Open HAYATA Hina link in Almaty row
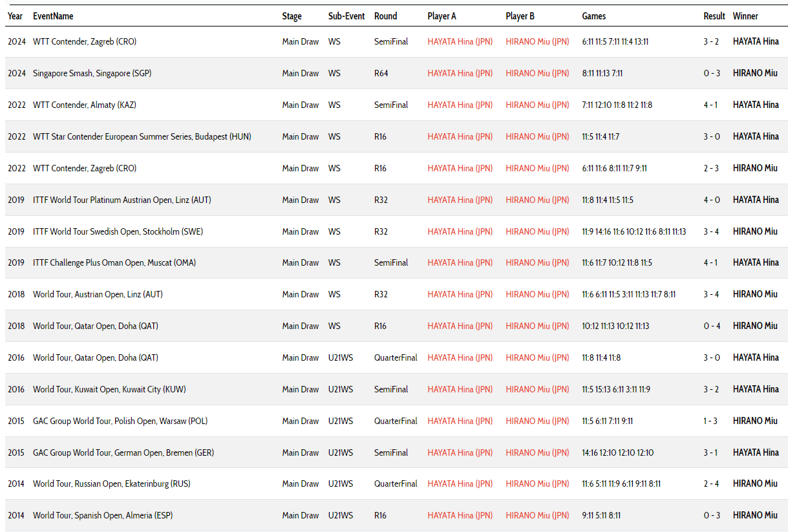The height and width of the screenshot is (532, 788). [x=460, y=105]
